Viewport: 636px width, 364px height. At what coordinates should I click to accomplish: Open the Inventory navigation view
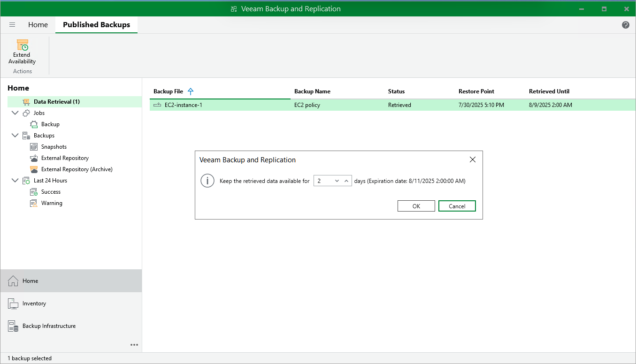(71, 303)
